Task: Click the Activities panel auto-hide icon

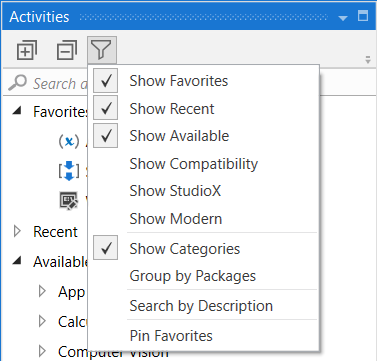Action: tap(363, 16)
